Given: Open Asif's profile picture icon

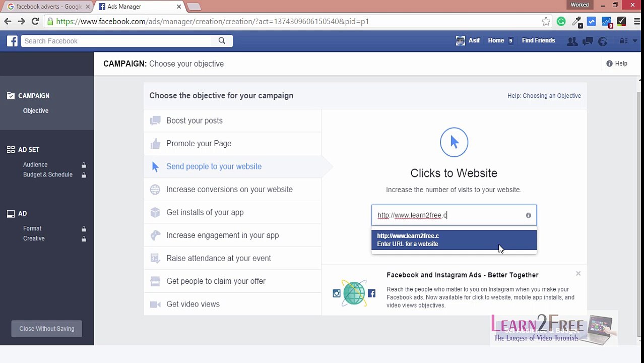Looking at the screenshot, I should pyautogui.click(x=460, y=41).
